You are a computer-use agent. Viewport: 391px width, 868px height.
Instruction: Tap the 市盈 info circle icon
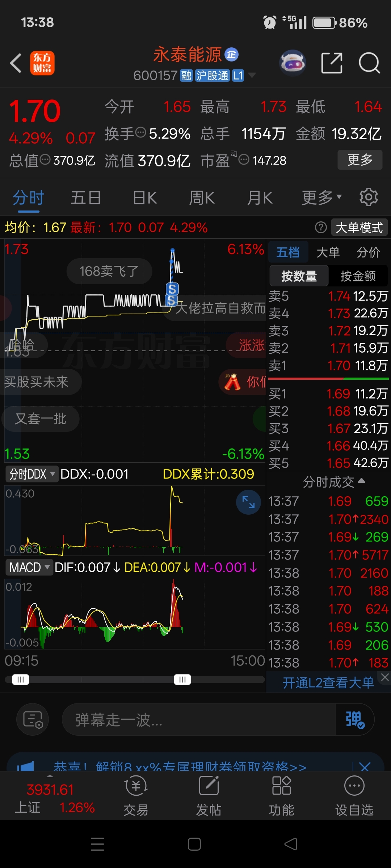[x=244, y=159]
